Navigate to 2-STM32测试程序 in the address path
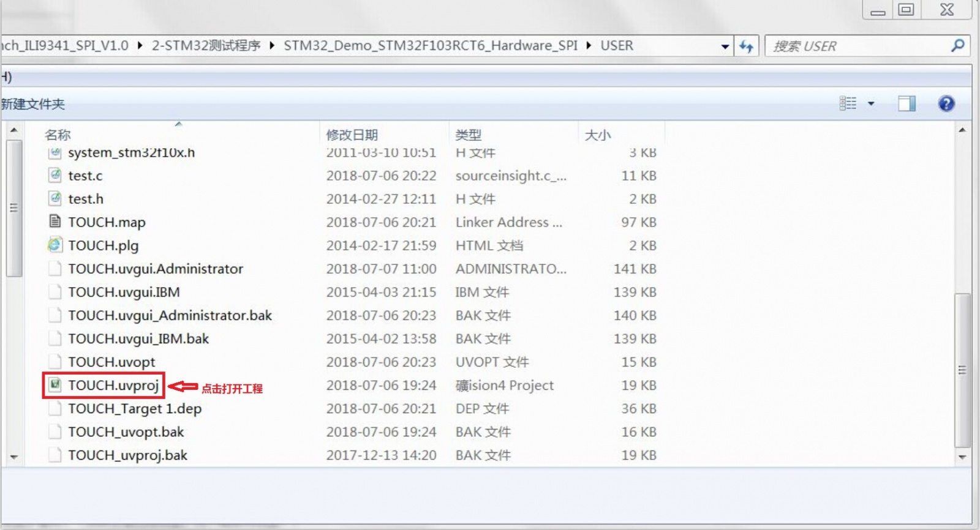The height and width of the screenshot is (530, 980). pyautogui.click(x=206, y=46)
